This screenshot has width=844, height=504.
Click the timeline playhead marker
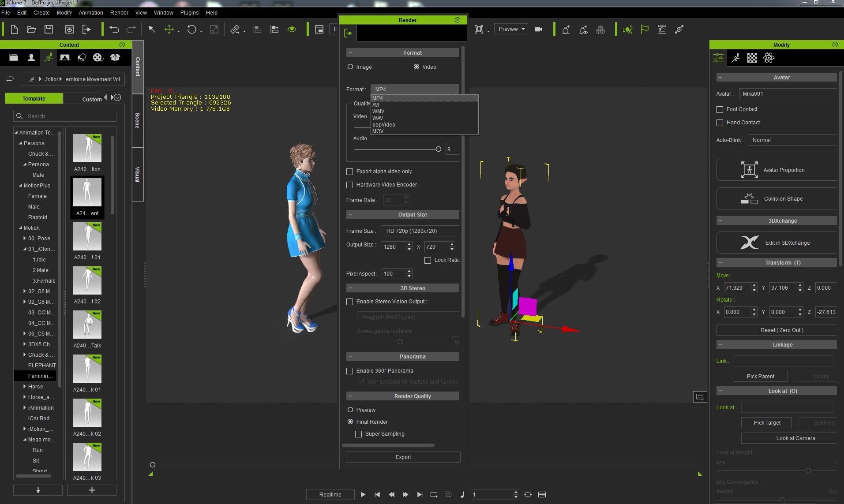[x=153, y=465]
